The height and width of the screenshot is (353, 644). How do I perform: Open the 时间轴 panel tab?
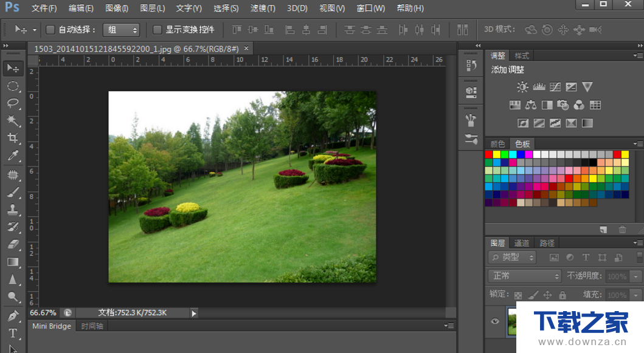(x=92, y=326)
